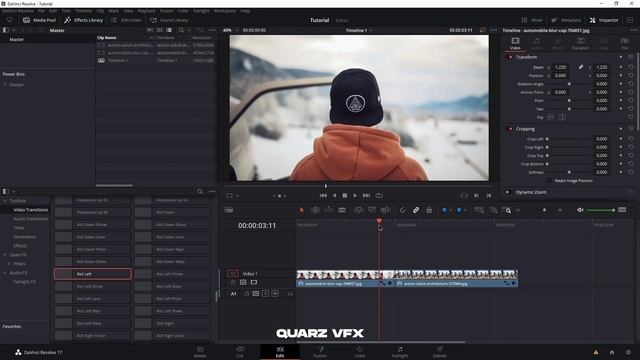This screenshot has height=360, width=640.
Task: Toggle the Transform section enable switch
Action: [510, 57]
